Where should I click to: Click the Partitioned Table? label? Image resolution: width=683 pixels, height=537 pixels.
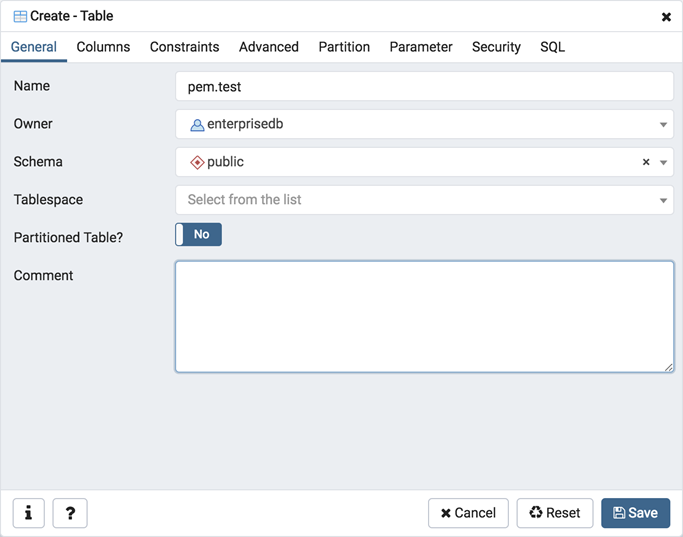click(68, 237)
